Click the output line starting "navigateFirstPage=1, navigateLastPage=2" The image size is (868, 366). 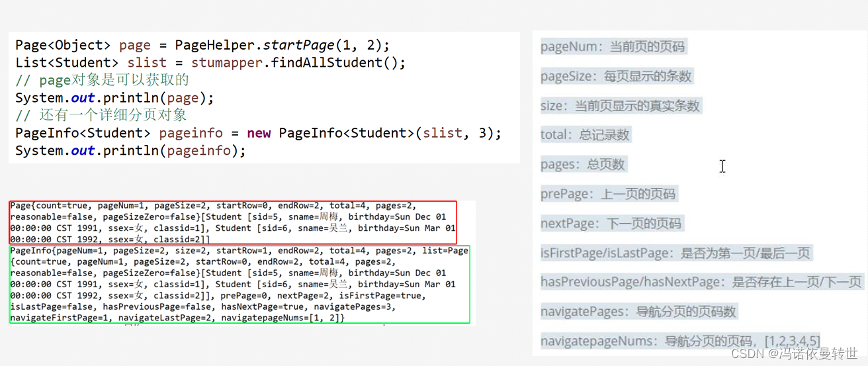[x=177, y=318]
